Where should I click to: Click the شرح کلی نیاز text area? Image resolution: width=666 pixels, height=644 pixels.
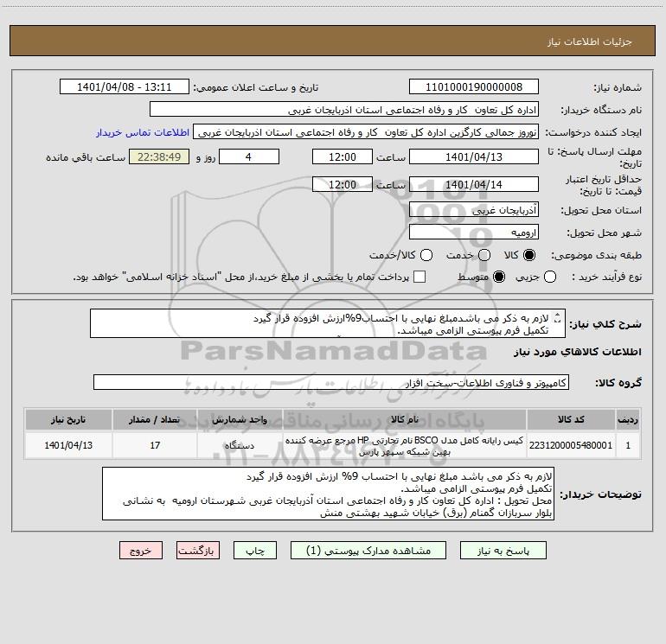click(328, 324)
